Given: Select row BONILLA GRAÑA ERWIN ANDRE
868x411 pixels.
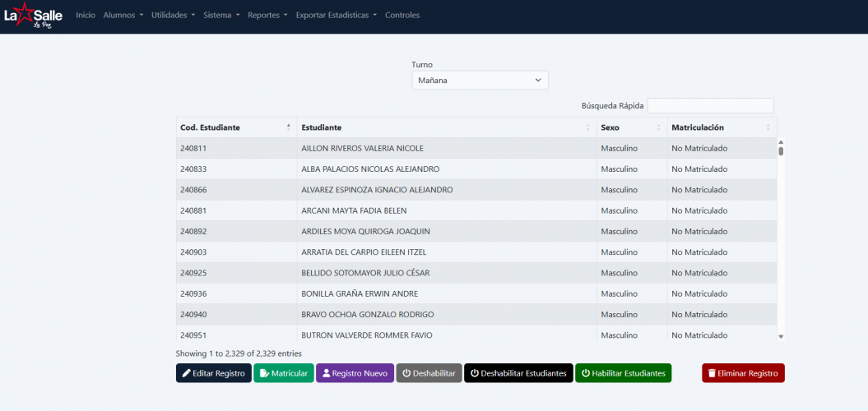Looking at the screenshot, I should tap(476, 293).
